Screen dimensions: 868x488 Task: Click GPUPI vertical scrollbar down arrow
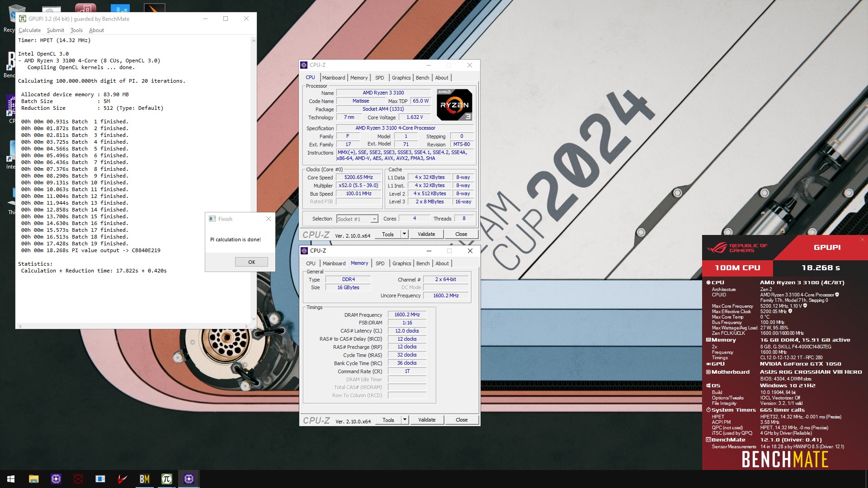click(x=254, y=319)
